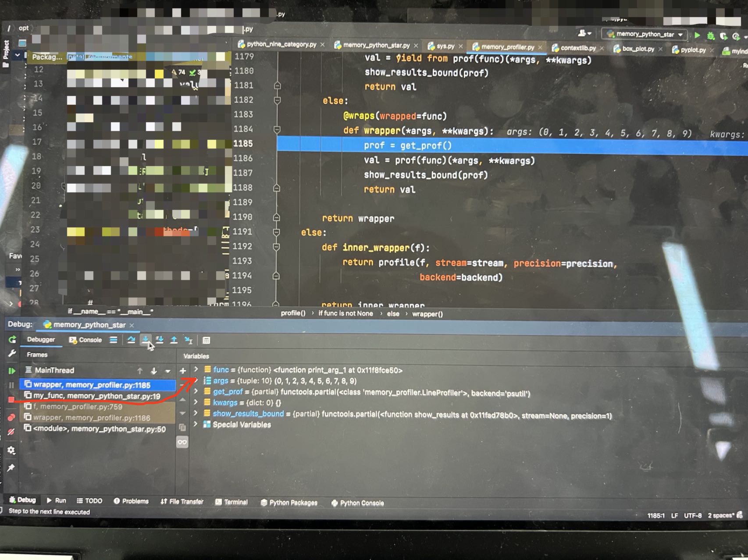
Task: Open Evaluate Expression calculator icon
Action: point(207,340)
